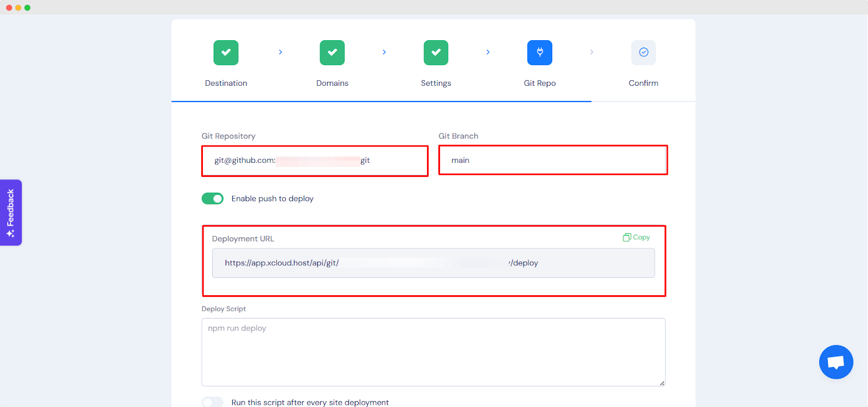Image resolution: width=868 pixels, height=407 pixels.
Task: Click chevron between Settings and Git Repo
Action: click(x=488, y=52)
